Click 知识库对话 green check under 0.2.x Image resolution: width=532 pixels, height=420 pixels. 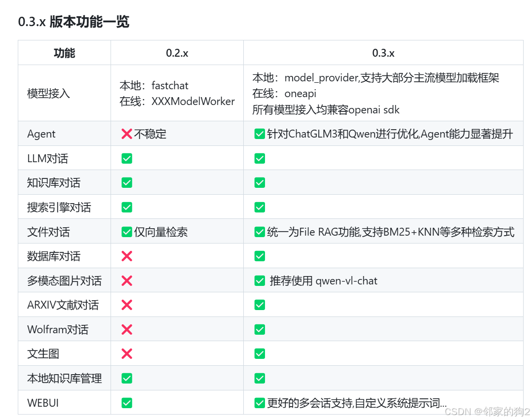point(127,183)
